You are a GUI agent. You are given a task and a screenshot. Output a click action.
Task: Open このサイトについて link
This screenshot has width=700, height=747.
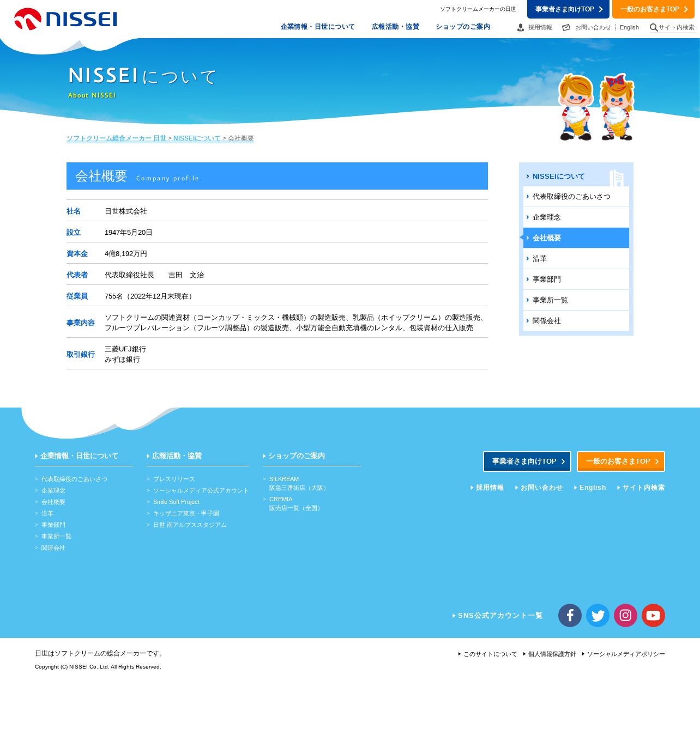(x=490, y=654)
